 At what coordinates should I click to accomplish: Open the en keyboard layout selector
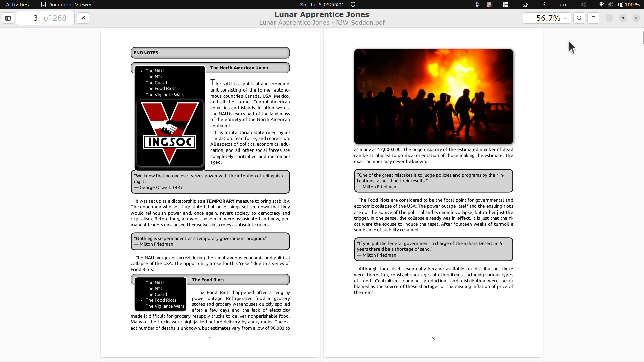(563, 4)
